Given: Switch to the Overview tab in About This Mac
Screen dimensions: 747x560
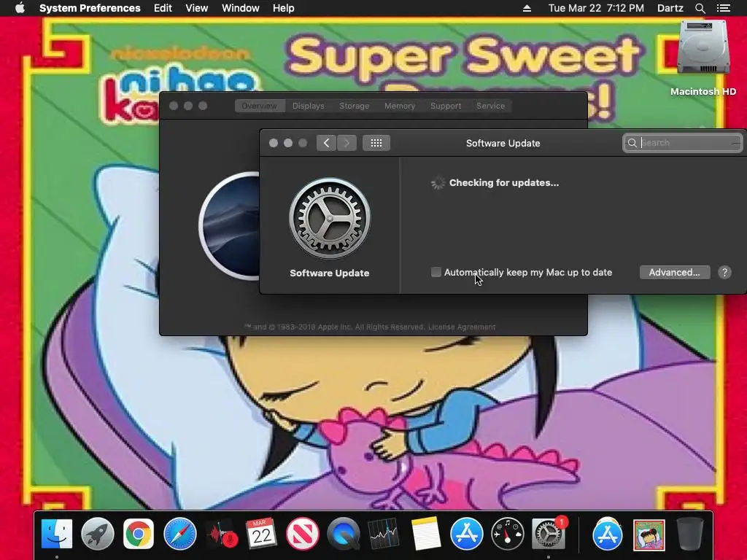Looking at the screenshot, I should pyautogui.click(x=259, y=106).
